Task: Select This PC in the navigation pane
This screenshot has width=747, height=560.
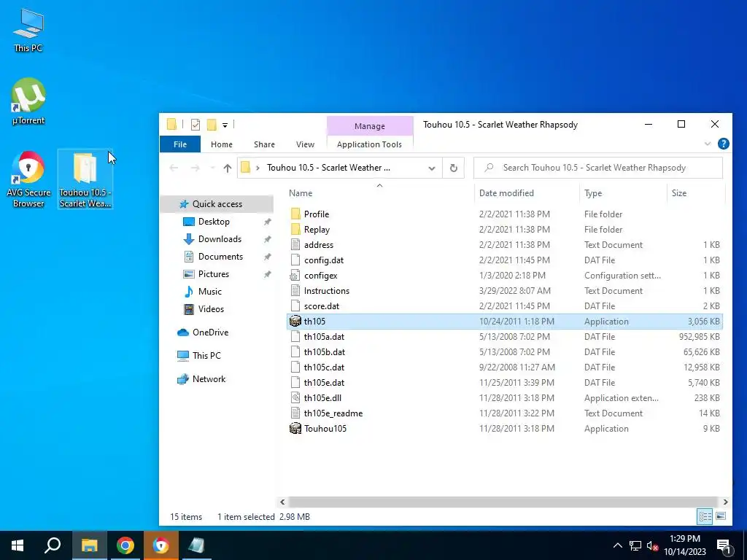Action: pos(206,356)
